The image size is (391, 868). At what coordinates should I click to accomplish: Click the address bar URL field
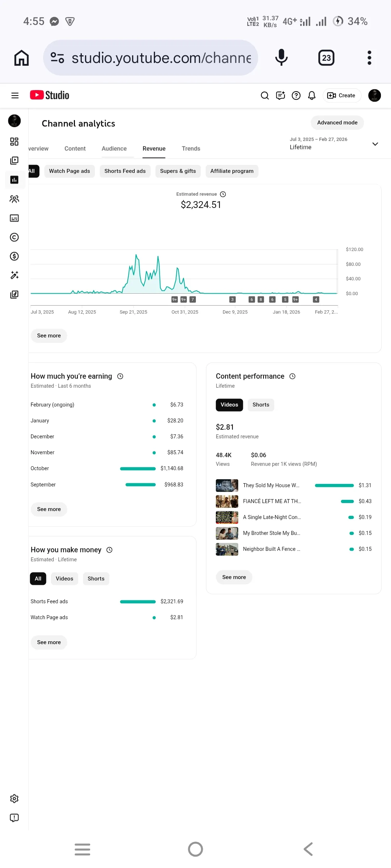click(150, 58)
